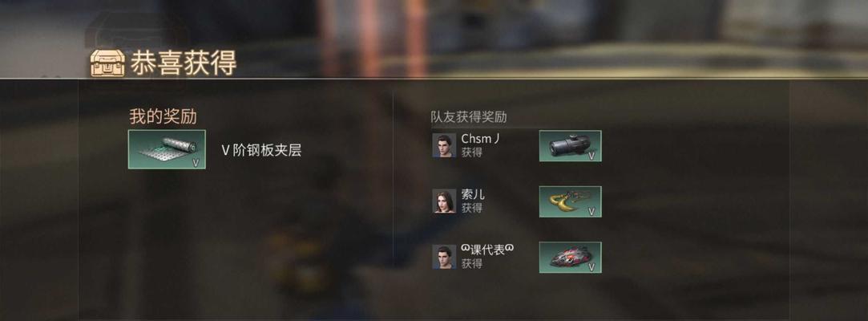
Task: Click the V tier badge on scope reward
Action: [591, 156]
